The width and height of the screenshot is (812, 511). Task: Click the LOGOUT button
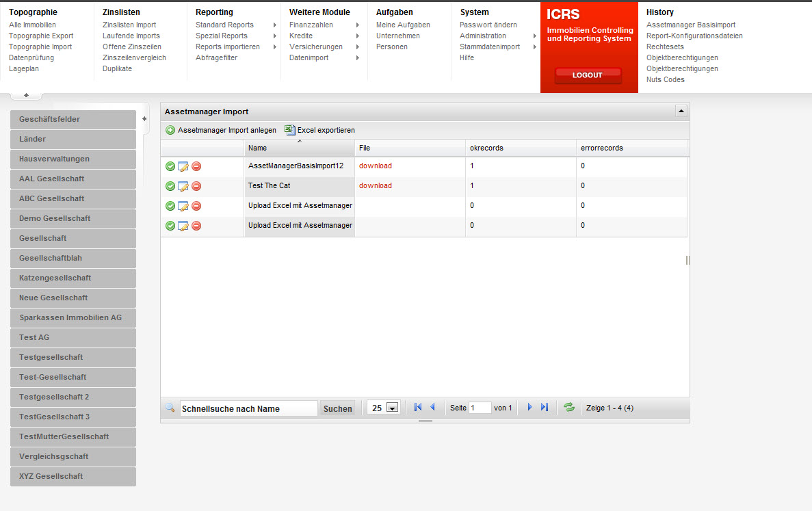(x=588, y=75)
